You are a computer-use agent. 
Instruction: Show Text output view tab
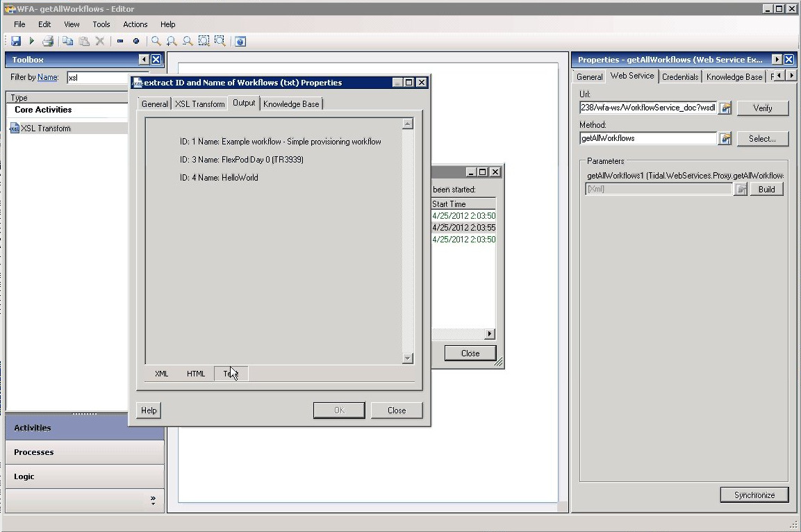pyautogui.click(x=231, y=374)
